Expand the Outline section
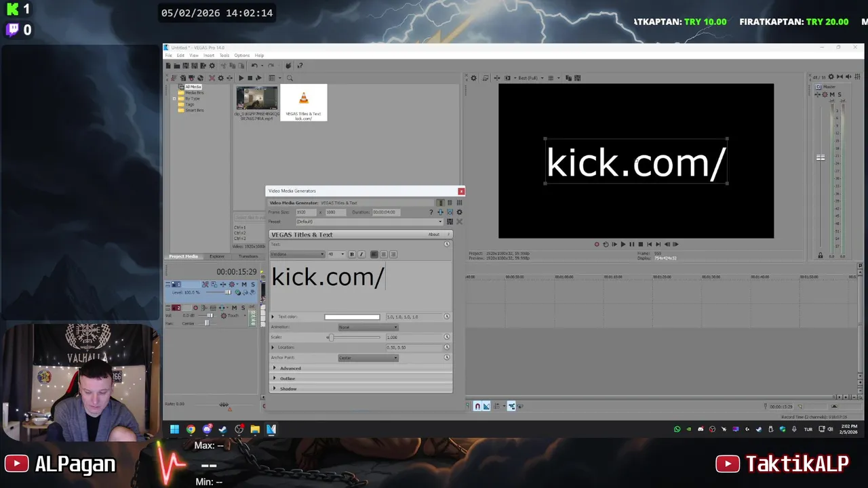The image size is (868, 488). tap(275, 378)
